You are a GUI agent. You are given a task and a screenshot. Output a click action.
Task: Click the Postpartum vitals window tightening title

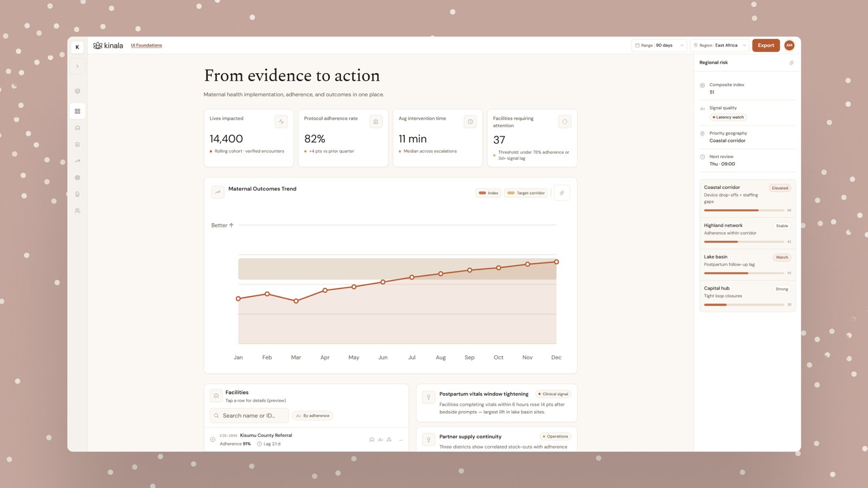point(484,394)
